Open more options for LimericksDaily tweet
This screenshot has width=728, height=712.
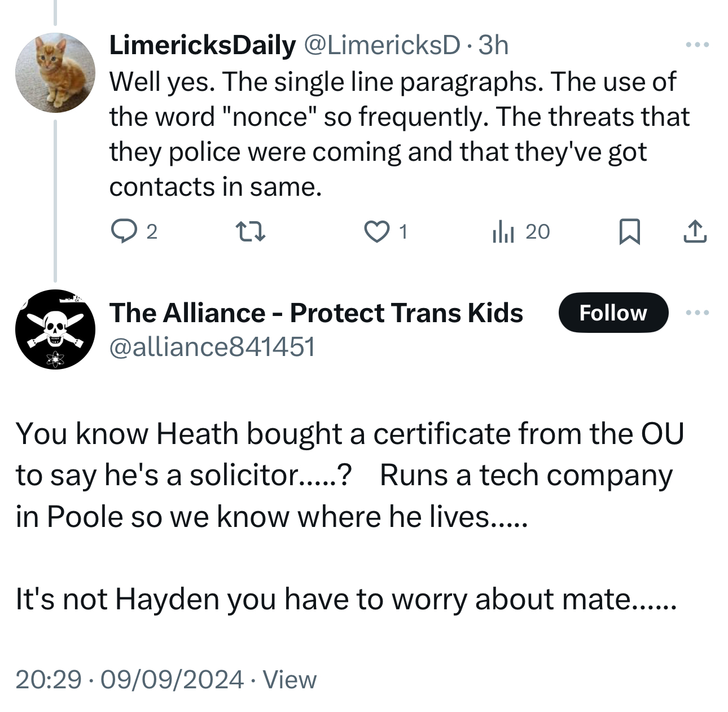697,45
